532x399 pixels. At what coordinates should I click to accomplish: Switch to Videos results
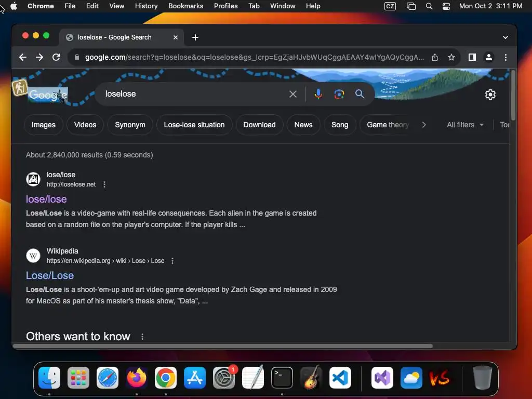coord(85,125)
